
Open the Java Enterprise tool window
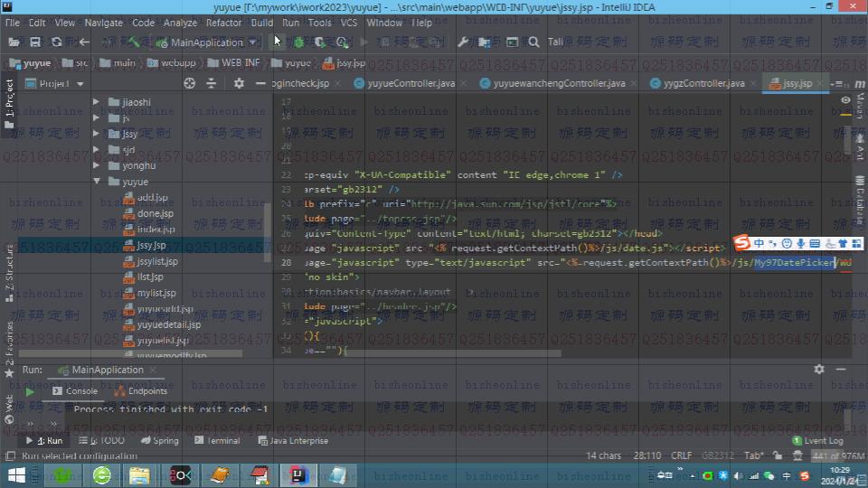point(293,441)
